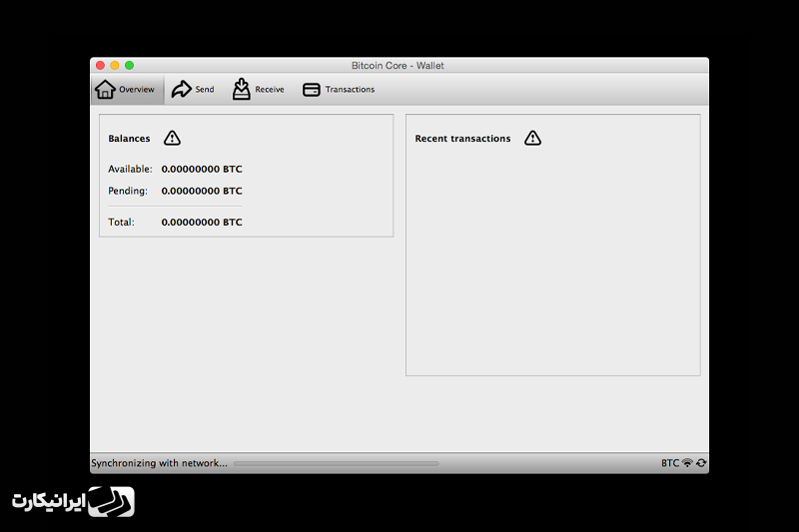Close the Bitcoin Core window with the red button

click(101, 65)
